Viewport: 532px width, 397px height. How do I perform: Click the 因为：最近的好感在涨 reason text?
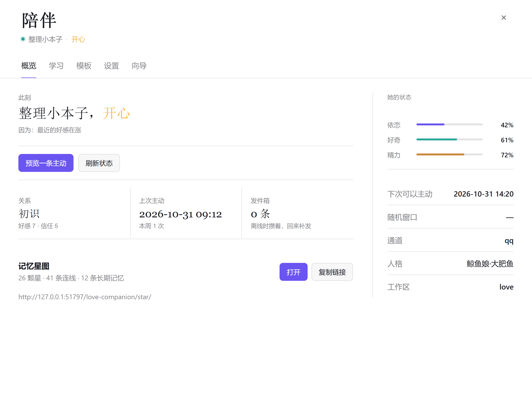(50, 130)
